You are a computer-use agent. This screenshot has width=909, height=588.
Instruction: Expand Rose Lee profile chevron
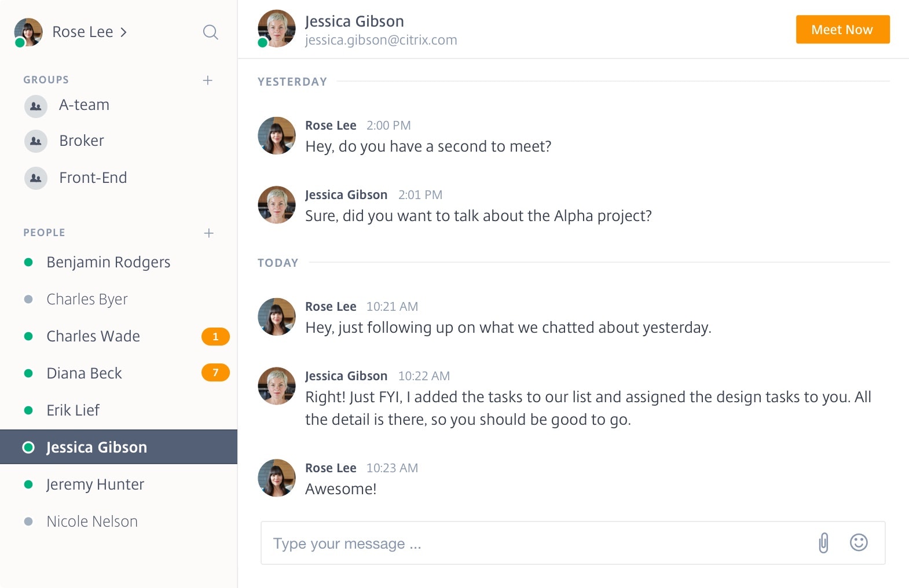pos(123,32)
